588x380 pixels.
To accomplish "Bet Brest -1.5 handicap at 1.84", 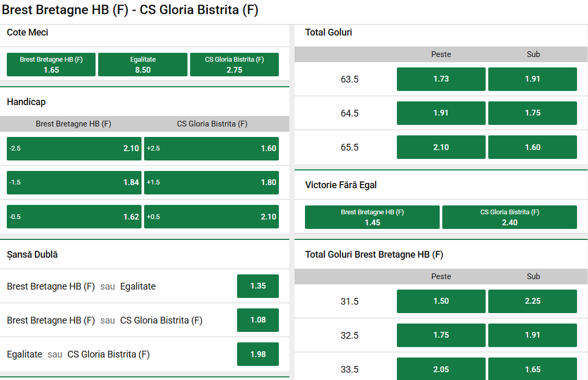I will pyautogui.click(x=74, y=182).
